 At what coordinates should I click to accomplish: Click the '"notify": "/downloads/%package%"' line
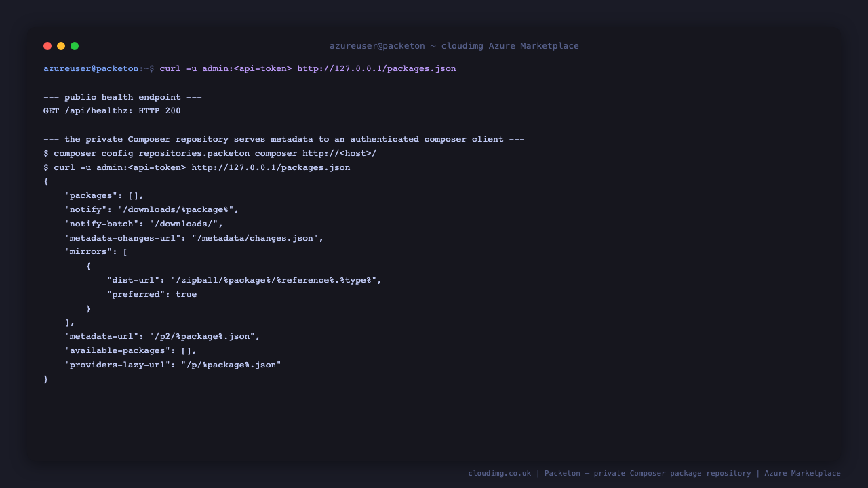click(152, 209)
